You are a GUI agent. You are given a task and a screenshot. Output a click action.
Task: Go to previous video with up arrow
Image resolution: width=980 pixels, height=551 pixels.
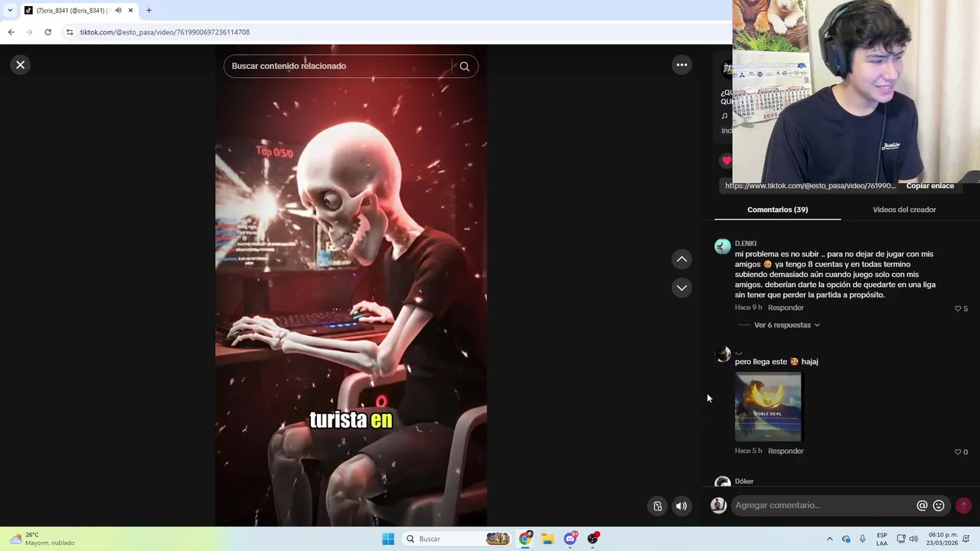pyautogui.click(x=681, y=259)
